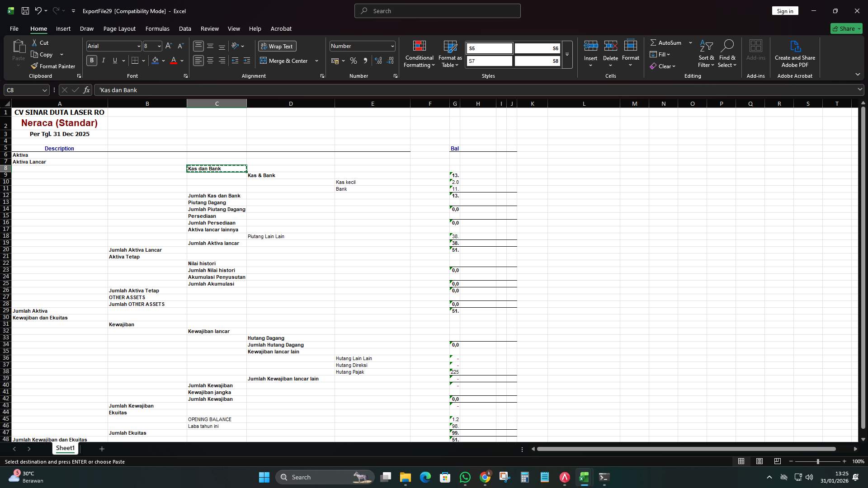868x488 pixels.
Task: Increase decimal places
Action: click(378, 60)
